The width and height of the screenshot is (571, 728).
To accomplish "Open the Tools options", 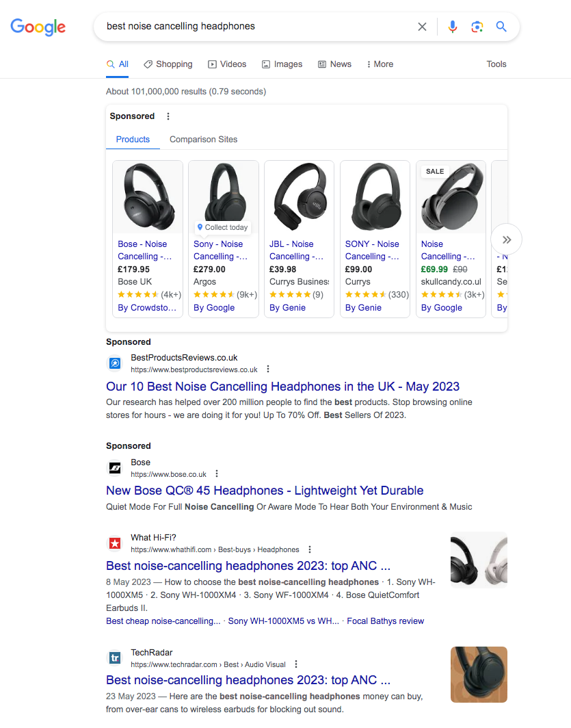I will click(496, 64).
